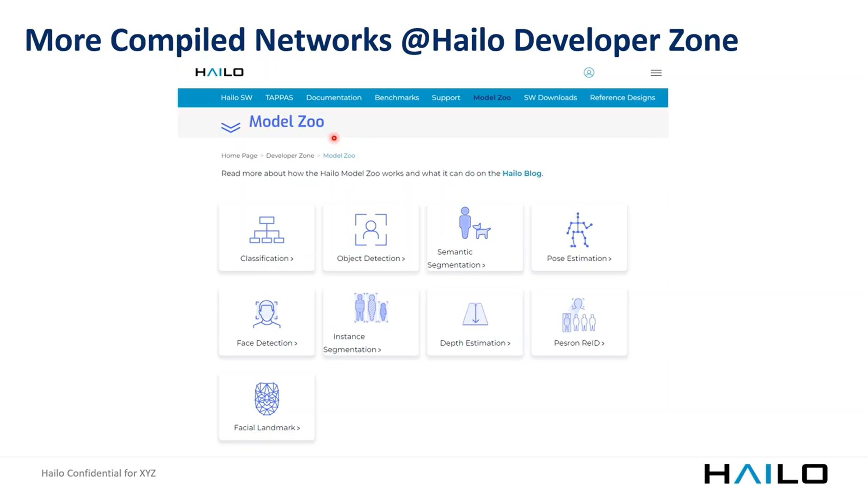Select Benchmarks in the nav bar
The image size is (868, 485).
pyautogui.click(x=397, y=98)
